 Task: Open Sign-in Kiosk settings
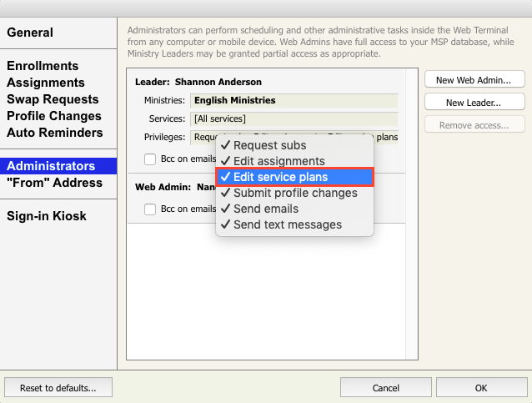click(x=47, y=216)
